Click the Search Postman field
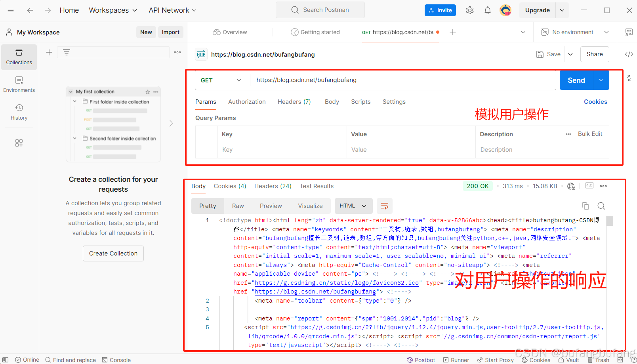This screenshot has width=637, height=364. (x=320, y=10)
